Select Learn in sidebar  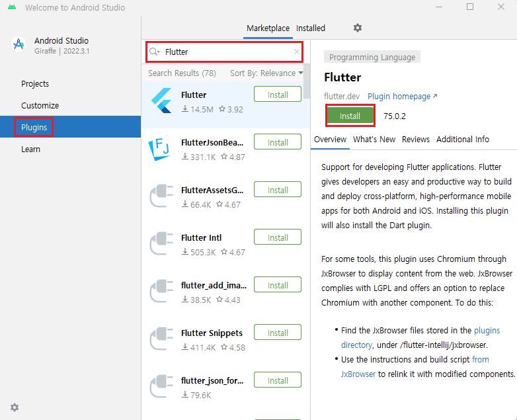[70, 149]
